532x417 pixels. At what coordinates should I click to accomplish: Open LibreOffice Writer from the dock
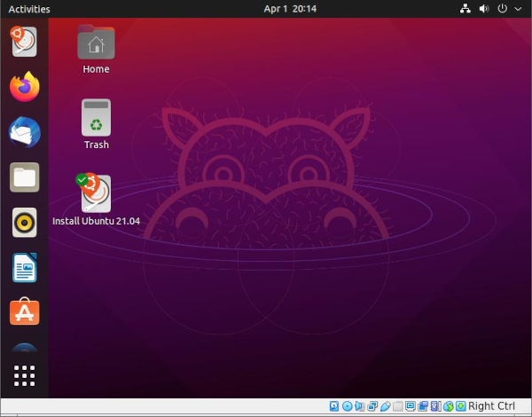coord(25,268)
